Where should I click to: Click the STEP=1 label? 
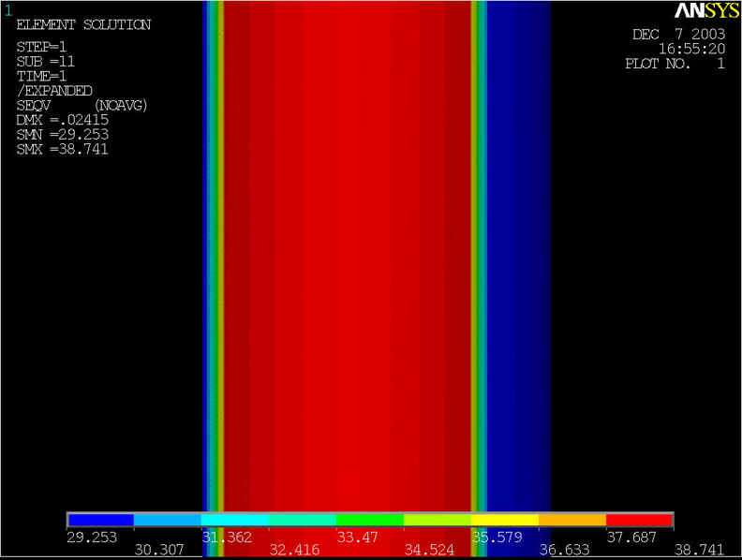[41, 48]
